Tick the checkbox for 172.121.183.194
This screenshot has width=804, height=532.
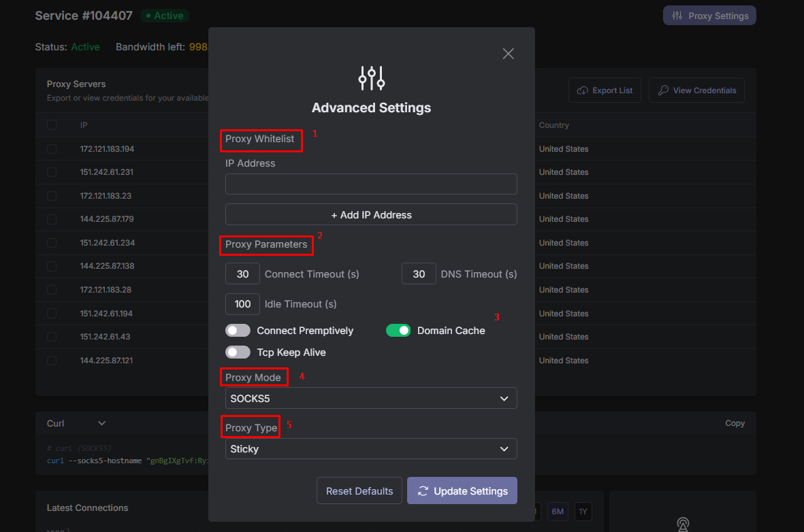click(52, 148)
